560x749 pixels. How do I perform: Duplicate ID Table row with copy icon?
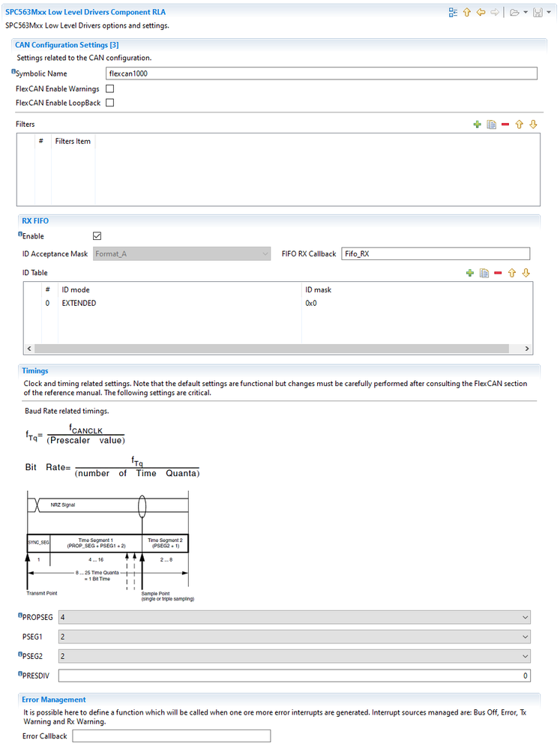point(484,273)
